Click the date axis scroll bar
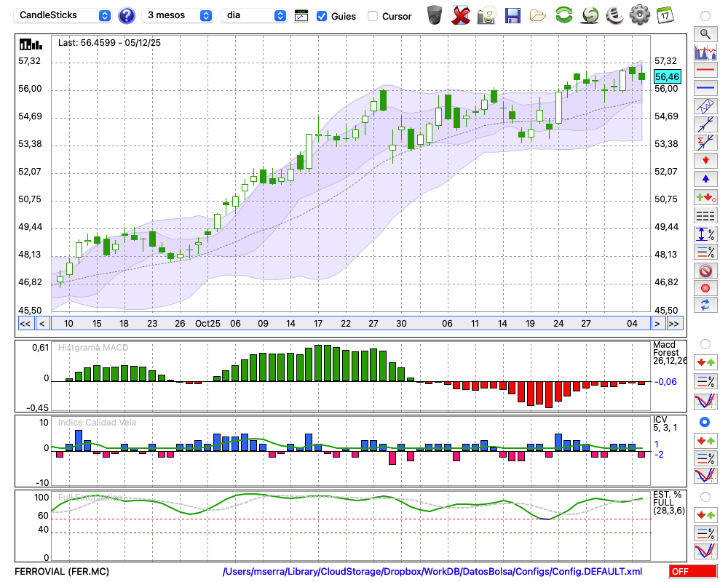The image size is (728, 582). point(351,324)
